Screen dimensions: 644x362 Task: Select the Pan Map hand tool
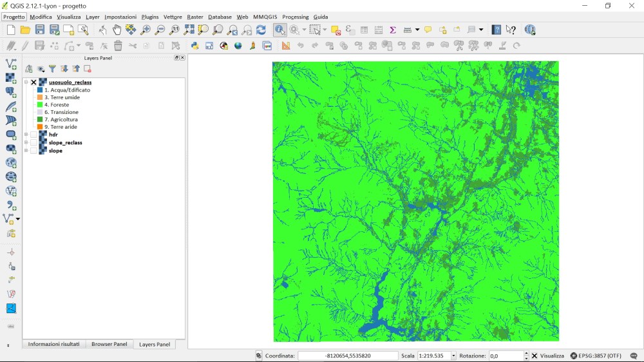tap(117, 30)
